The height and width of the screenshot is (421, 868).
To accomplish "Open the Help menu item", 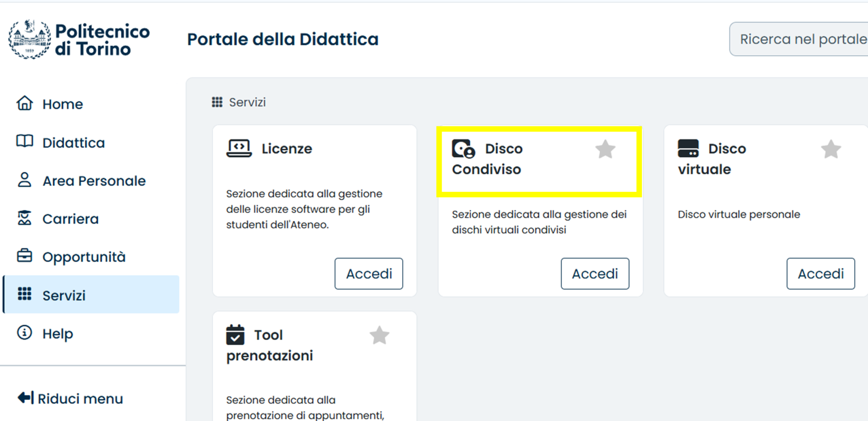I will coord(57,334).
